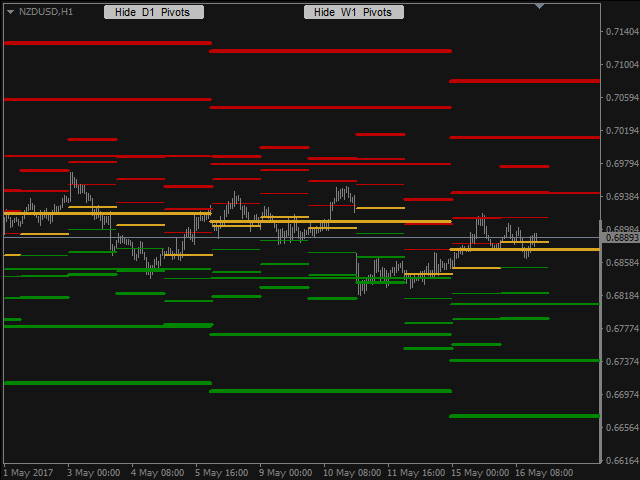Image resolution: width=640 pixels, height=480 pixels.
Task: Click the NZDUSD,H1 symbol title
Action: coord(46,12)
